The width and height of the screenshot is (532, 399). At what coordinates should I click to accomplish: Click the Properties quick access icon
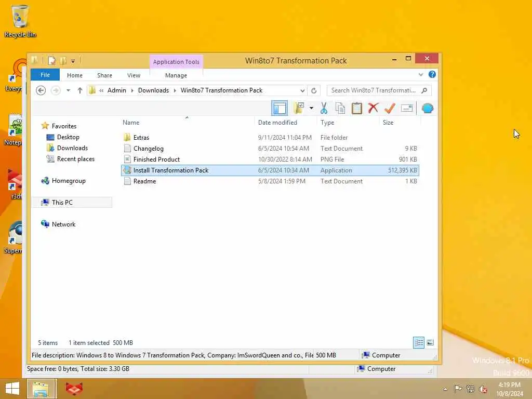pos(51,61)
